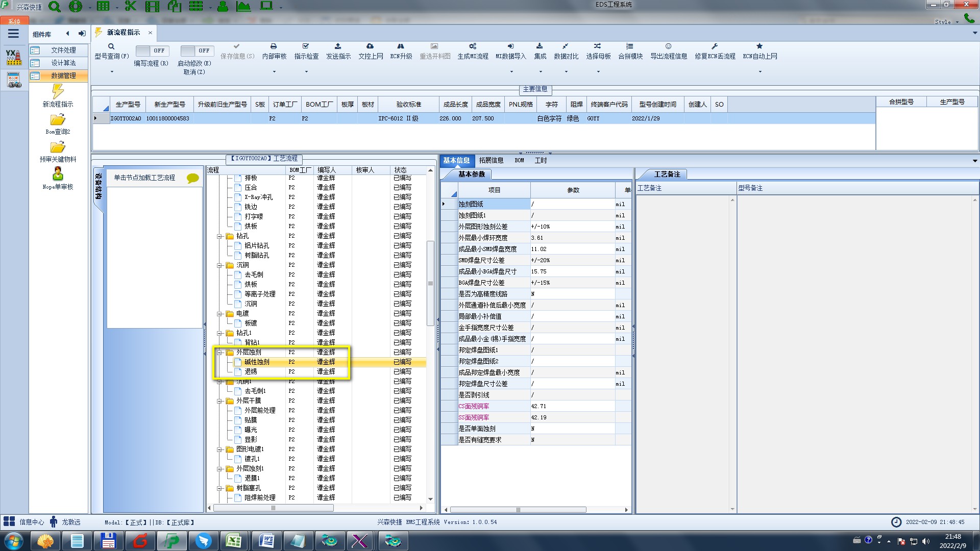The width and height of the screenshot is (980, 551).
Task: Click the Nope单审核 person icon
Action: [x=58, y=174]
